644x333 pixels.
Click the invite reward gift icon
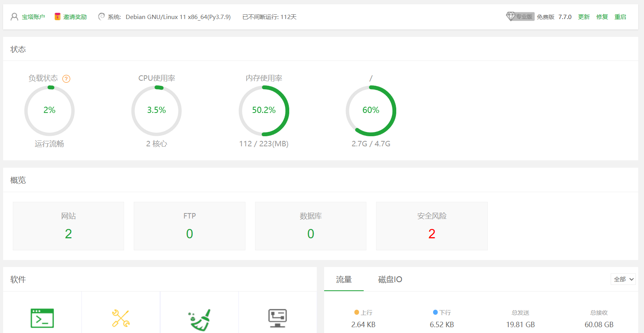pyautogui.click(x=57, y=17)
